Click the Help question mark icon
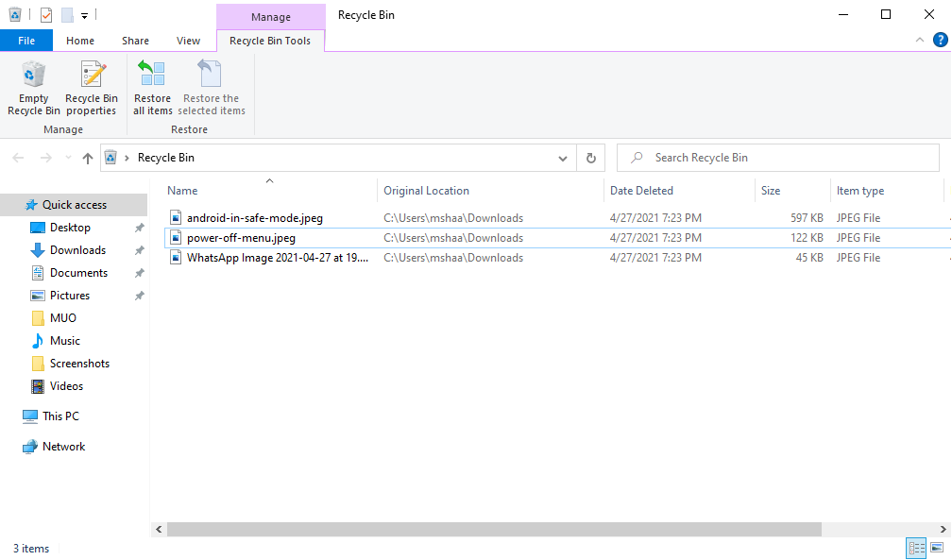 pyautogui.click(x=939, y=41)
